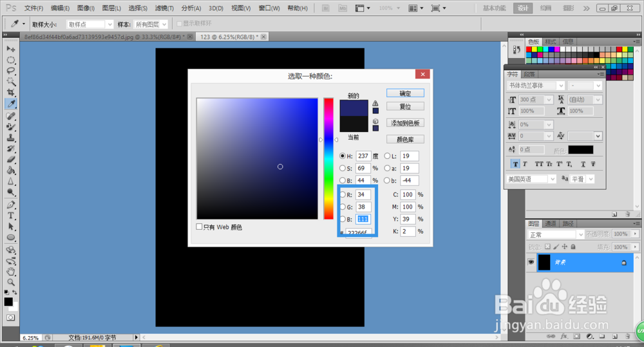Open the 滤镜(T) menu
644x347 pixels.
click(x=164, y=8)
